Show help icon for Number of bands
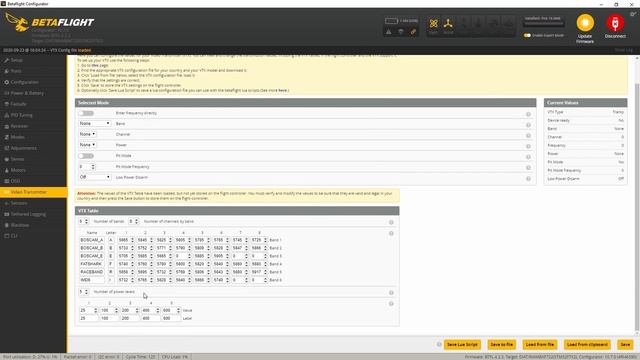Viewport: 640px width, 360px height. (x=391, y=222)
